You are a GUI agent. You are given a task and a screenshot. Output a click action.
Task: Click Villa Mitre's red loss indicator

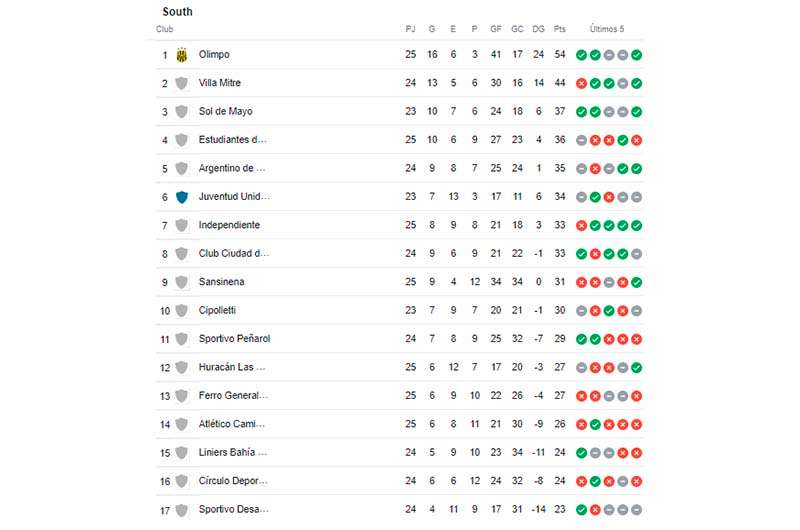click(581, 83)
